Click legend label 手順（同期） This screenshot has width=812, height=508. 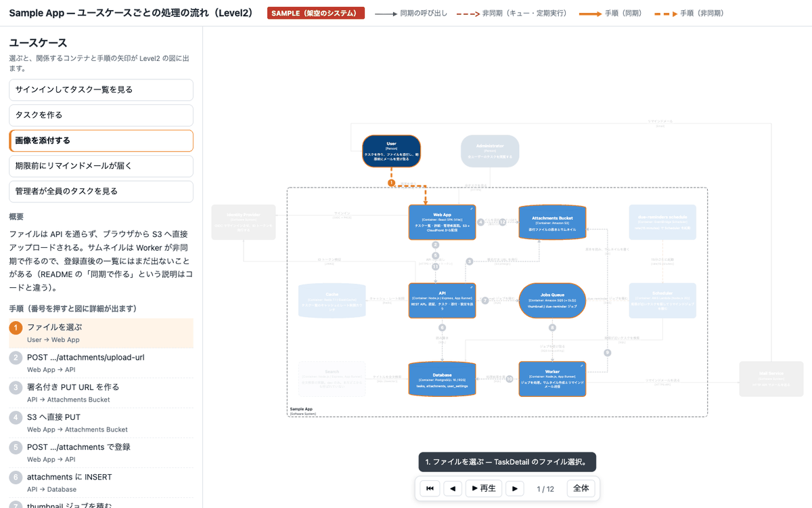(x=623, y=14)
